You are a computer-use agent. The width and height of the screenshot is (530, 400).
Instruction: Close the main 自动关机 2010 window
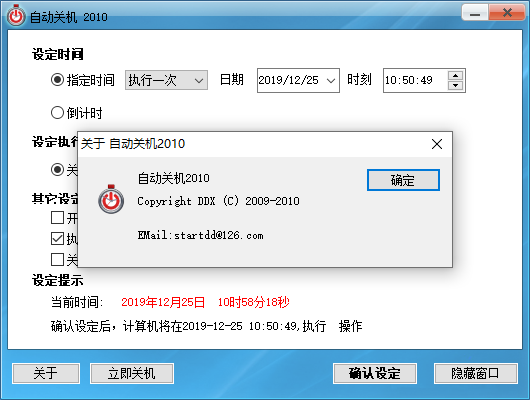click(x=507, y=13)
